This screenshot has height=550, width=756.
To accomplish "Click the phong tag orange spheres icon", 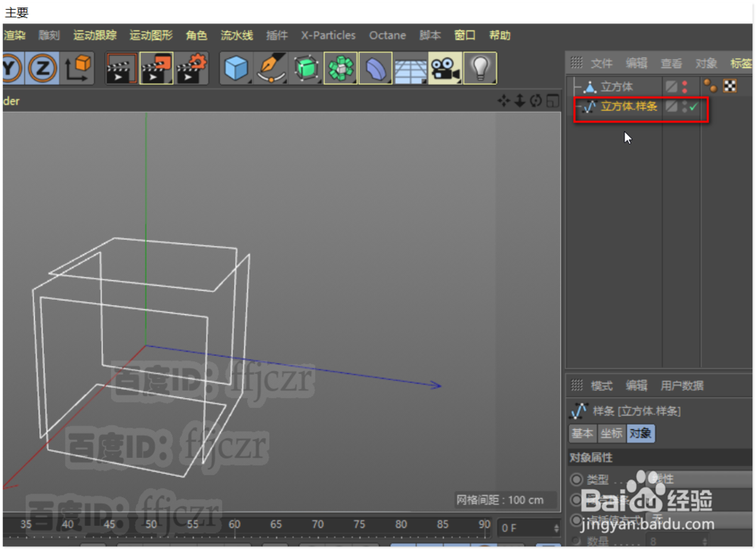I will (710, 86).
